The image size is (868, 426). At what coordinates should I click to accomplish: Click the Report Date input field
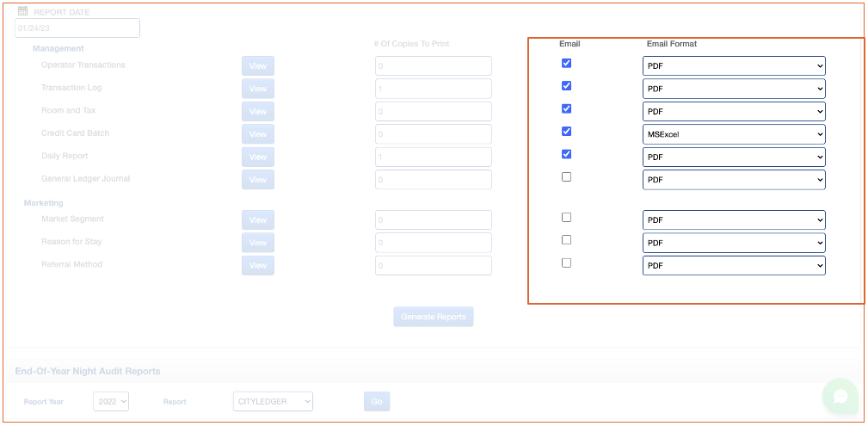point(77,28)
